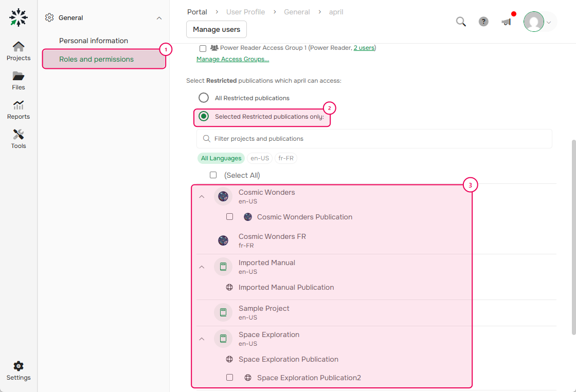Open Roles and permissions page

point(104,59)
